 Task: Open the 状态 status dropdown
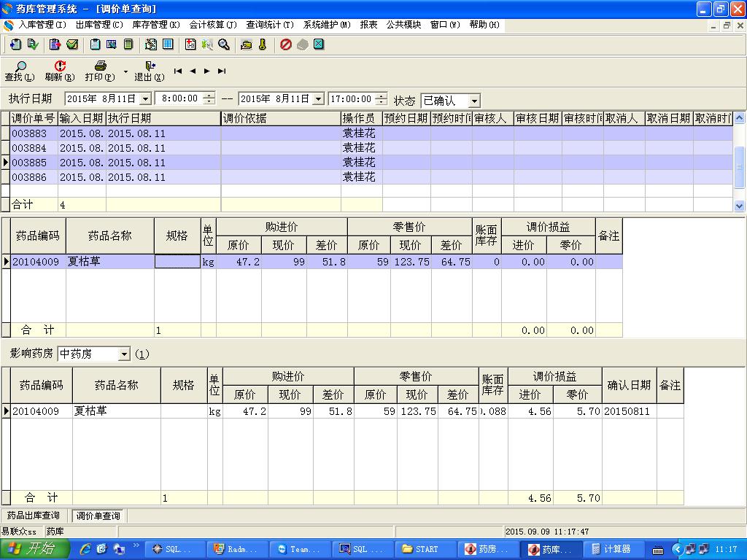coord(473,101)
